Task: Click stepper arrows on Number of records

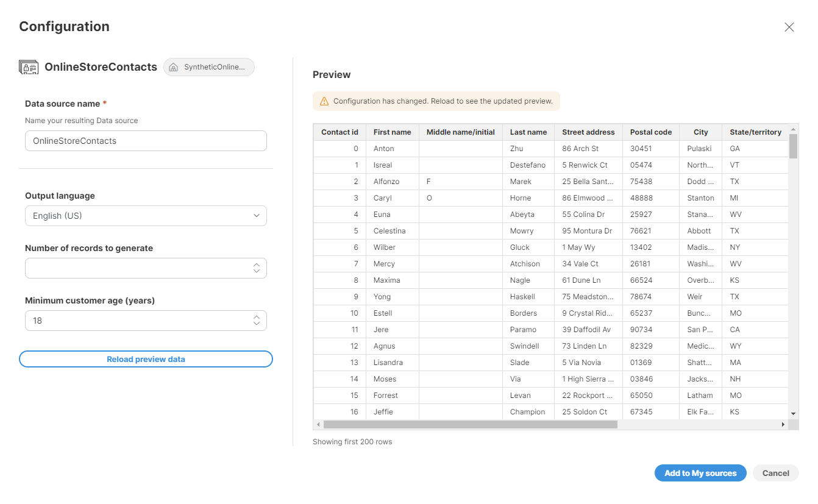Action: click(257, 268)
